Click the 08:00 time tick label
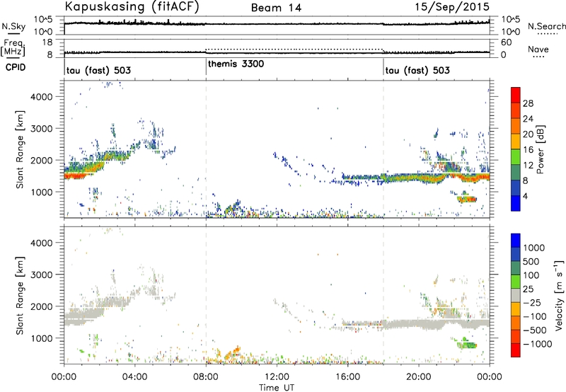566x392 pixels. pos(206,377)
